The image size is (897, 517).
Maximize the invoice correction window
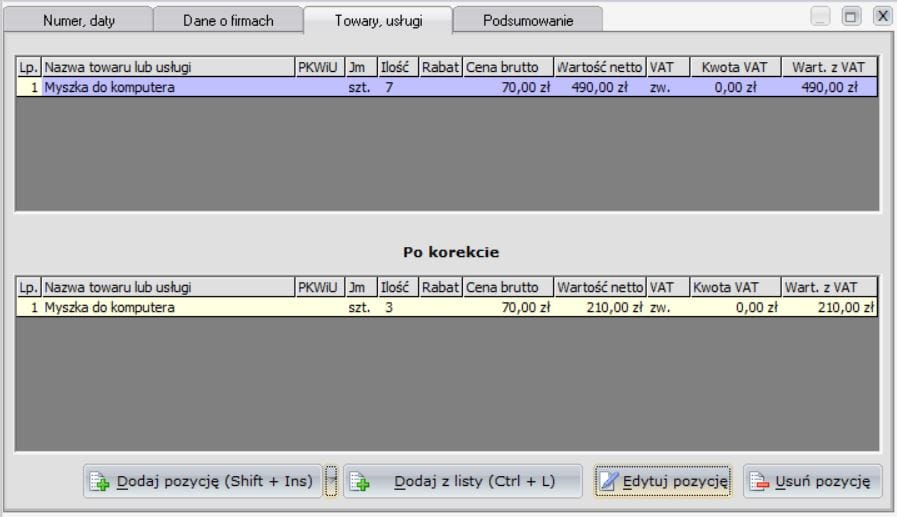click(851, 16)
